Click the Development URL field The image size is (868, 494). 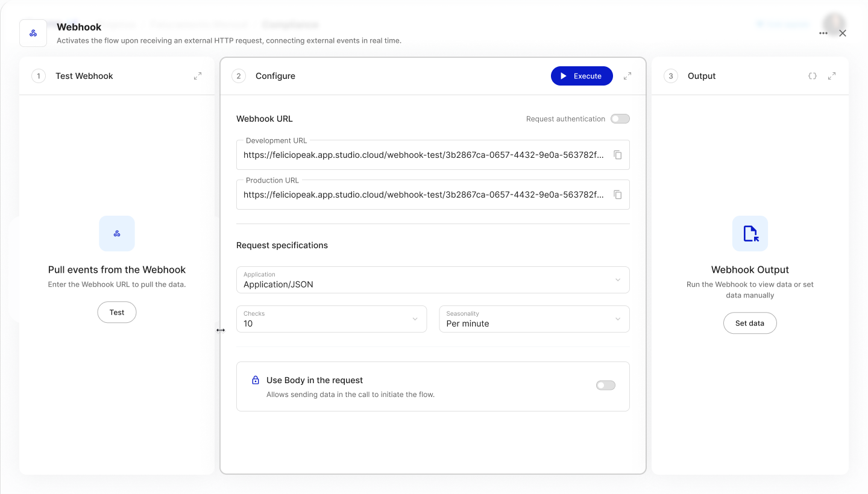pos(422,155)
